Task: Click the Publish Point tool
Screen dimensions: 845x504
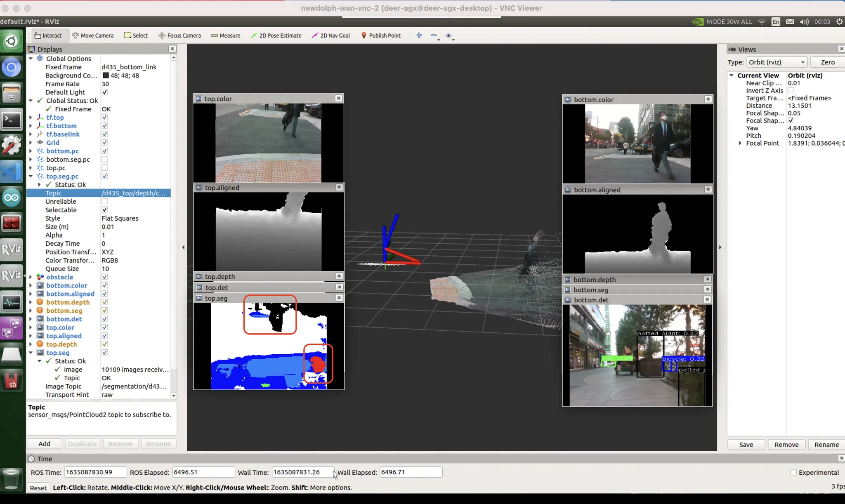Action: tap(380, 35)
